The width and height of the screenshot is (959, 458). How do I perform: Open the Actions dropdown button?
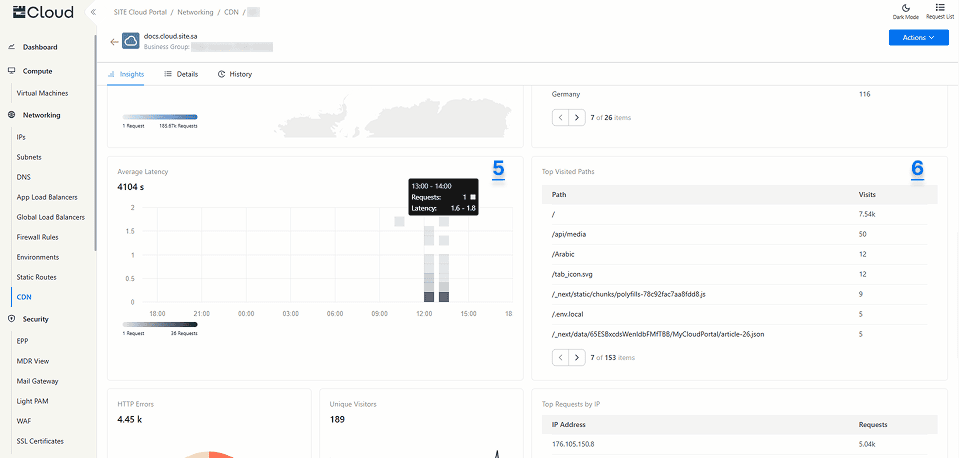pos(918,37)
